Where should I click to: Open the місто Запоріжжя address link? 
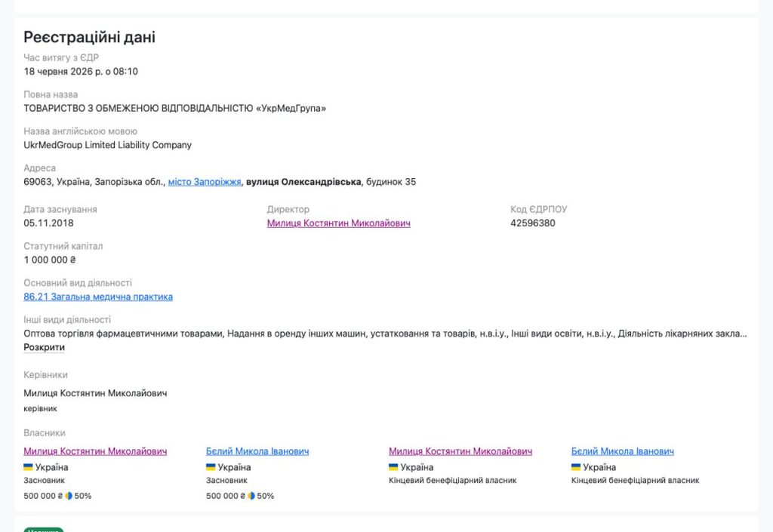coord(205,182)
